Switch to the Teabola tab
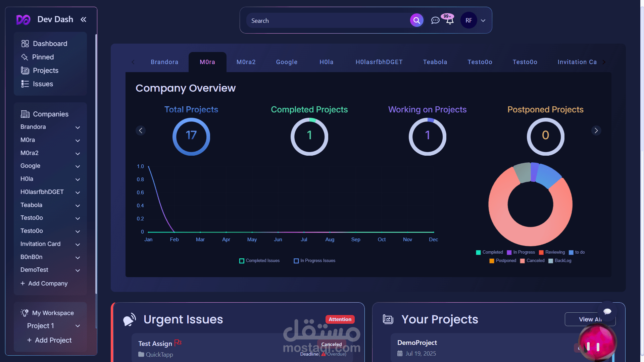Image resolution: width=644 pixels, height=362 pixels. [435, 62]
